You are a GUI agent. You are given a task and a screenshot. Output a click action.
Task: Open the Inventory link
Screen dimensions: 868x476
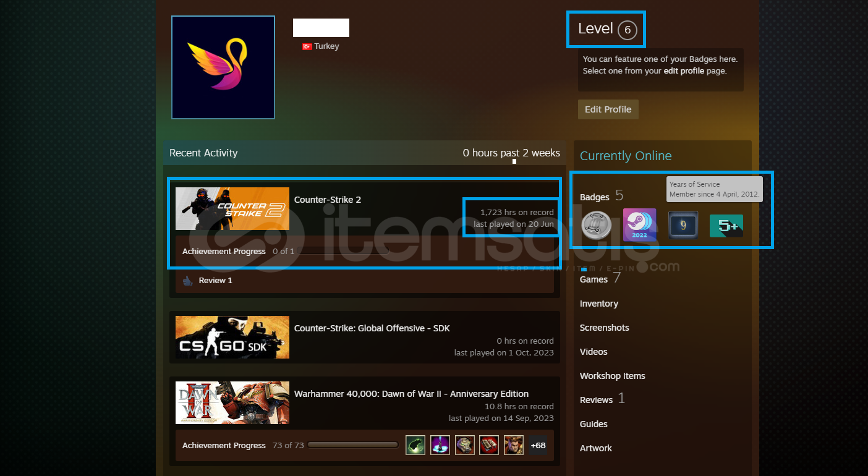click(599, 304)
